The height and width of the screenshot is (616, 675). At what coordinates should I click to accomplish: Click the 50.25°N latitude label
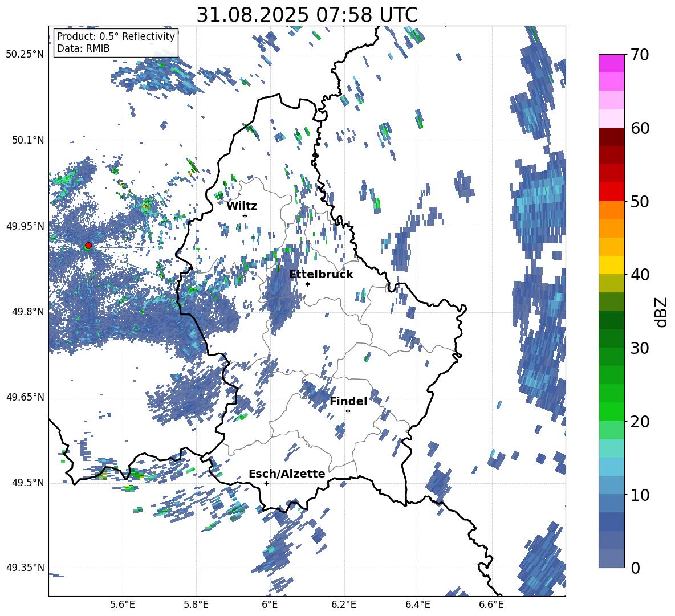(25, 55)
